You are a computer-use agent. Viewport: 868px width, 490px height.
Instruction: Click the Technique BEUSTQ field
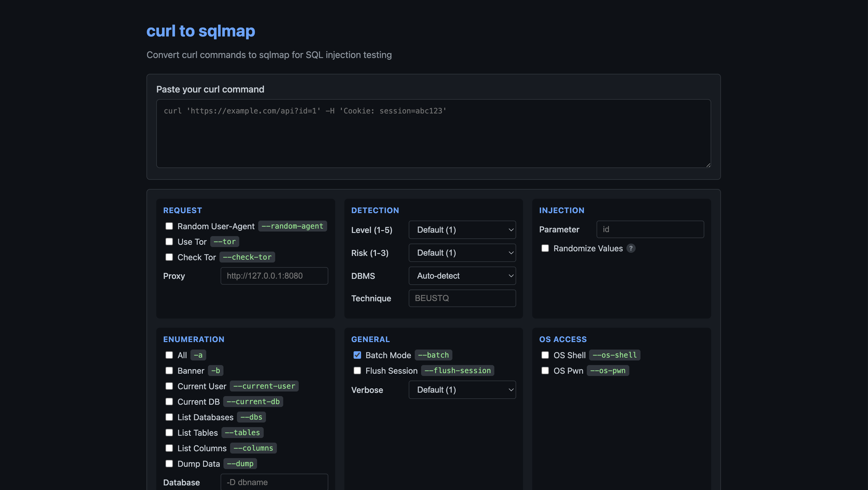tap(462, 298)
